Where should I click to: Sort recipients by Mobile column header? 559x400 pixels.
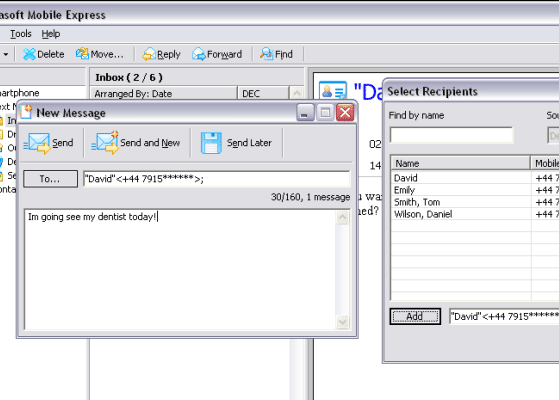click(x=545, y=163)
